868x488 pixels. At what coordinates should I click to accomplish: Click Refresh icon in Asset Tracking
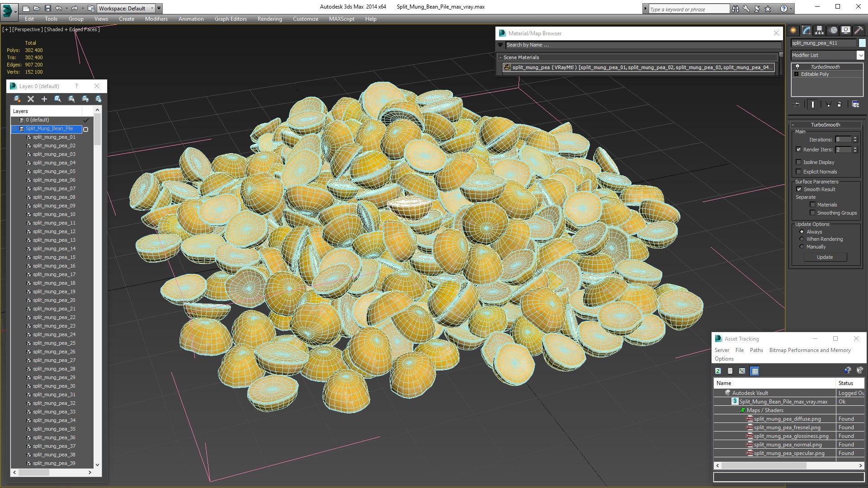coord(718,371)
